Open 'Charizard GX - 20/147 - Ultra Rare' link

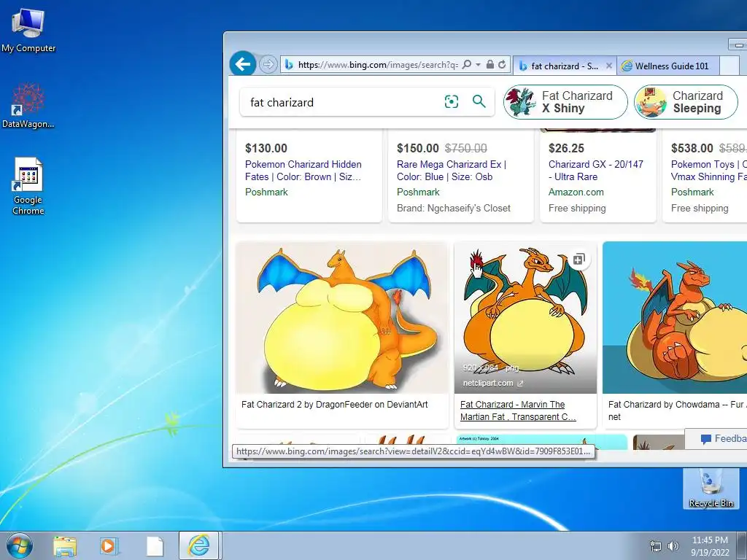(595, 171)
